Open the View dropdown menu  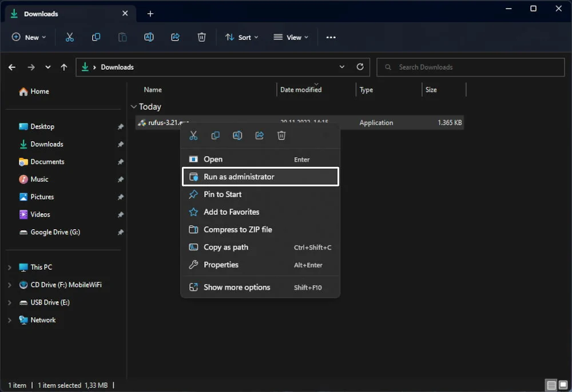(x=291, y=37)
